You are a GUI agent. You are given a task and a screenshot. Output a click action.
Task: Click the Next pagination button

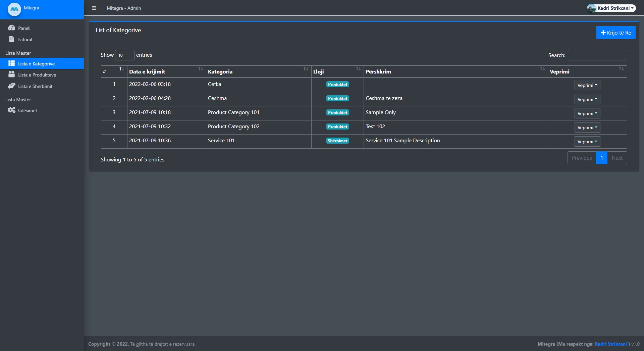(617, 158)
